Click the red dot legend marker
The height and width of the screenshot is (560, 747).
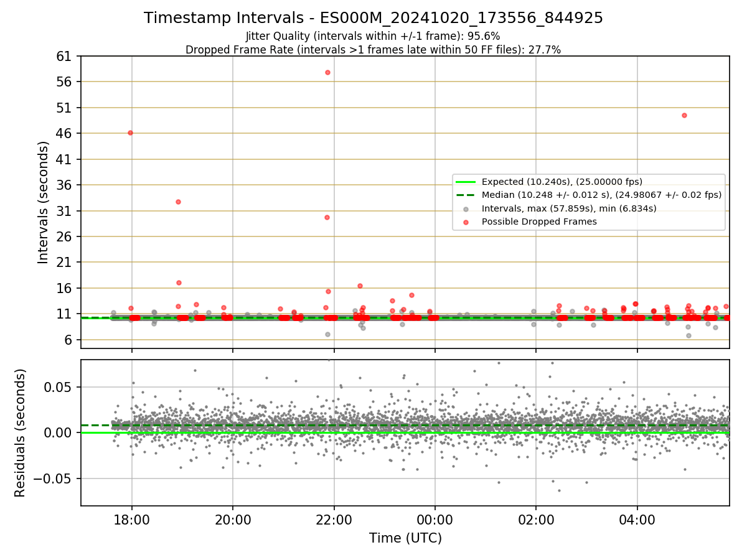click(466, 222)
